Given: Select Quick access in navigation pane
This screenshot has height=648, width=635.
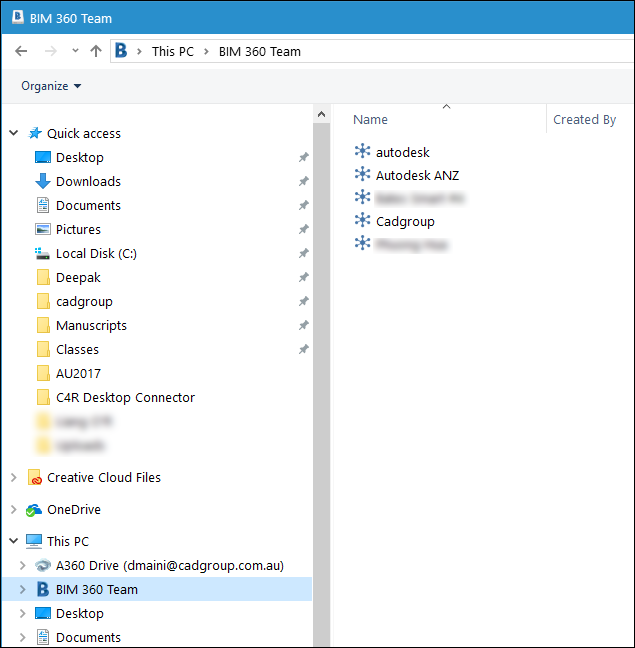Looking at the screenshot, I should click(84, 133).
